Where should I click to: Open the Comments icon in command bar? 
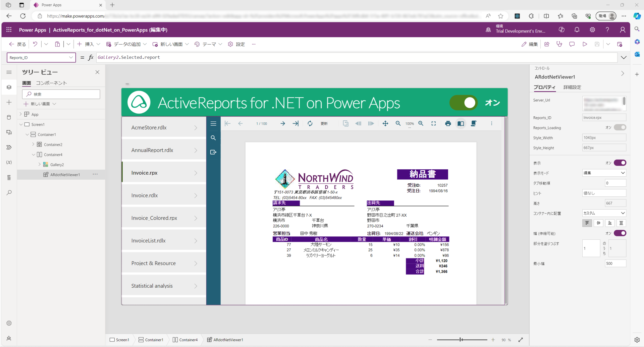572,44
